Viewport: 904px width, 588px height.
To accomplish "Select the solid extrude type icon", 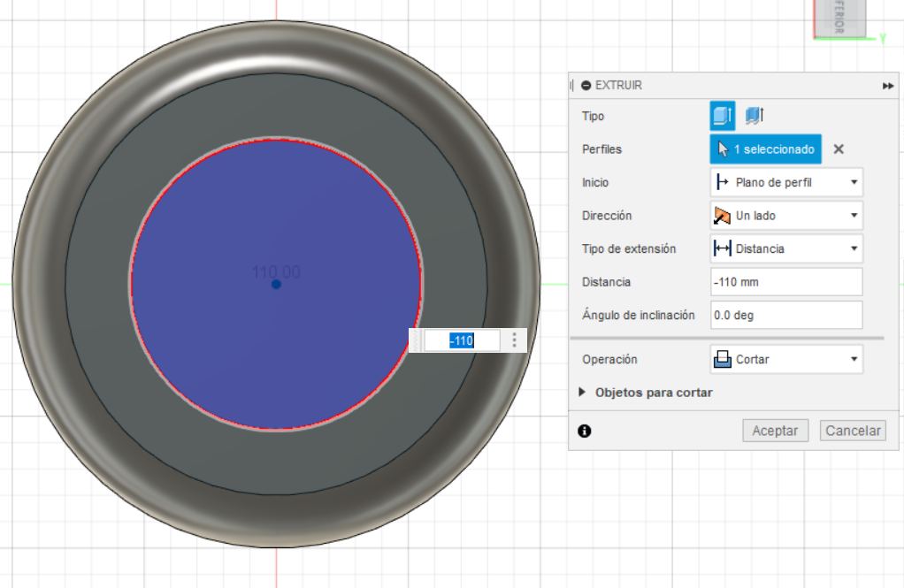I will click(722, 116).
